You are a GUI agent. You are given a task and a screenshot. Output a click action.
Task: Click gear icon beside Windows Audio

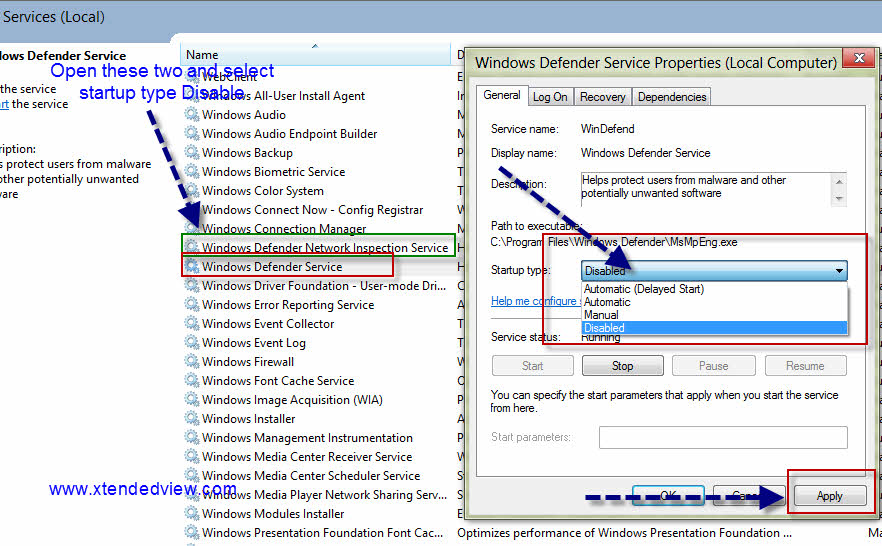[192, 114]
